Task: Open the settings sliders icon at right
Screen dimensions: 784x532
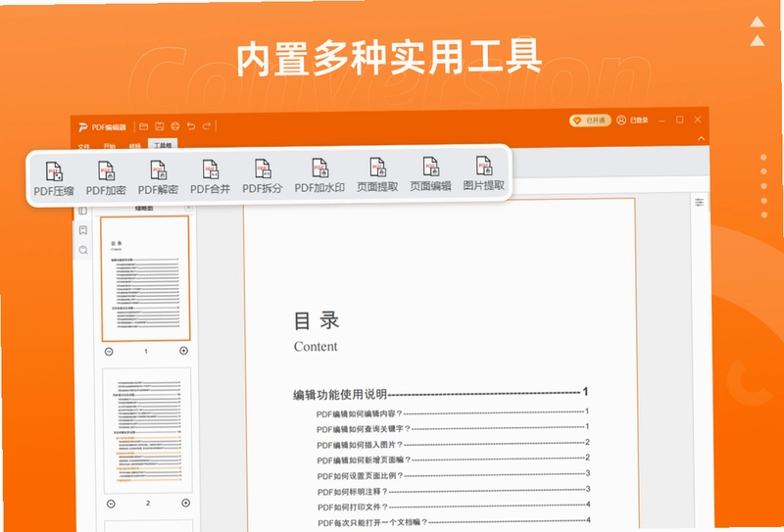Action: click(x=699, y=202)
